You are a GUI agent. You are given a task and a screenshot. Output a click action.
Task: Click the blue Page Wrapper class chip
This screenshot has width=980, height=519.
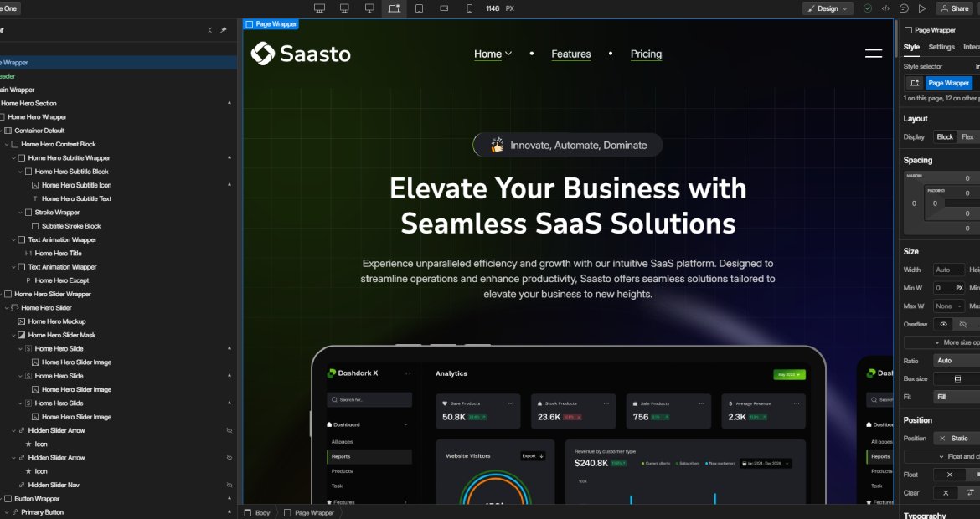[948, 82]
